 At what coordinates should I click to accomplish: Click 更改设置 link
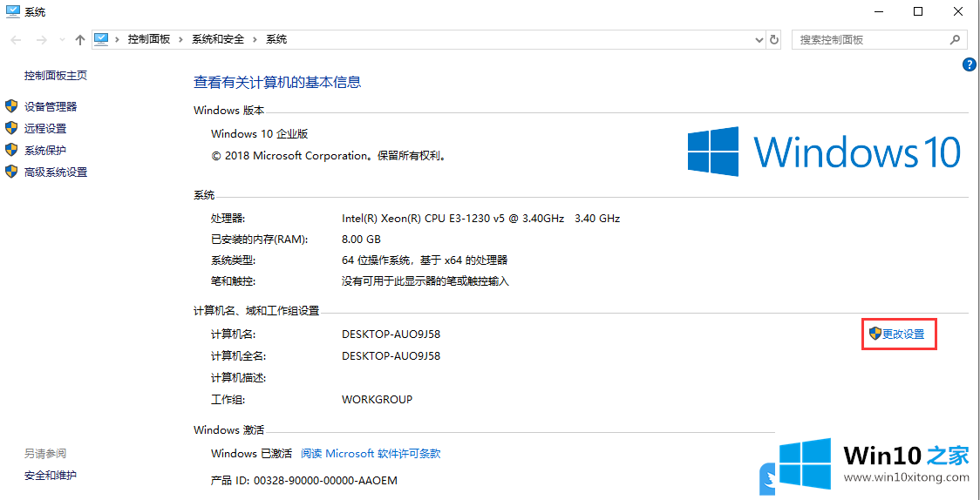pyautogui.click(x=903, y=334)
